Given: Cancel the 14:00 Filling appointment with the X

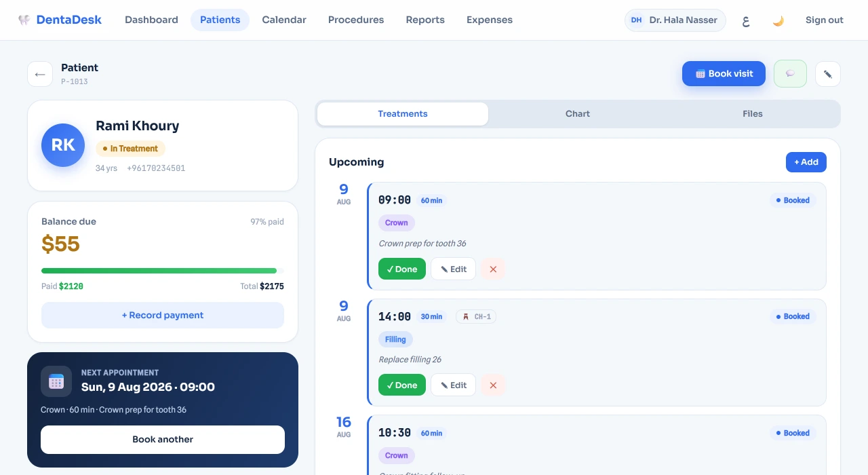Looking at the screenshot, I should 493,385.
